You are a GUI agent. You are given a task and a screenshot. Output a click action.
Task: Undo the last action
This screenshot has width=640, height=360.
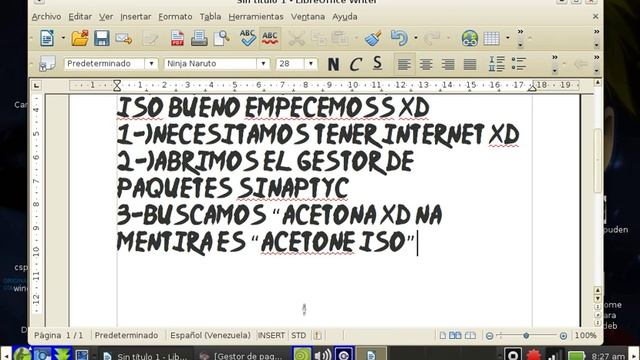(399, 38)
